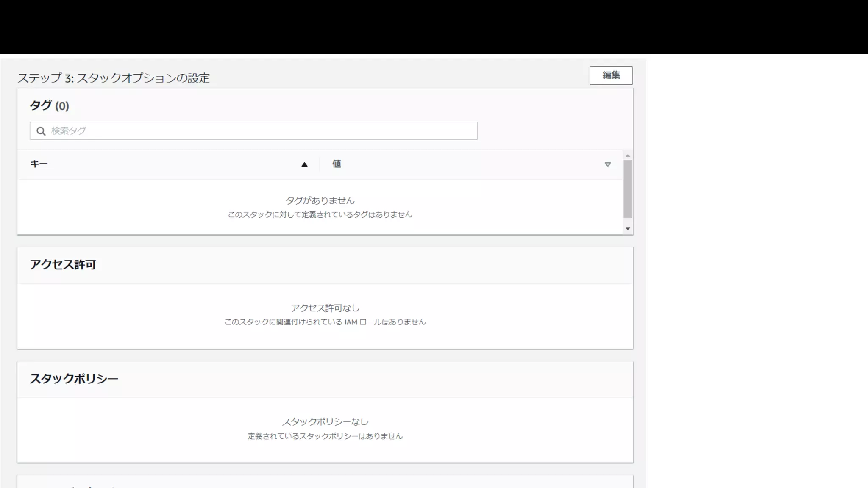This screenshot has height=488, width=868.
Task: Focus the 検索タグ search input field
Action: click(x=263, y=131)
